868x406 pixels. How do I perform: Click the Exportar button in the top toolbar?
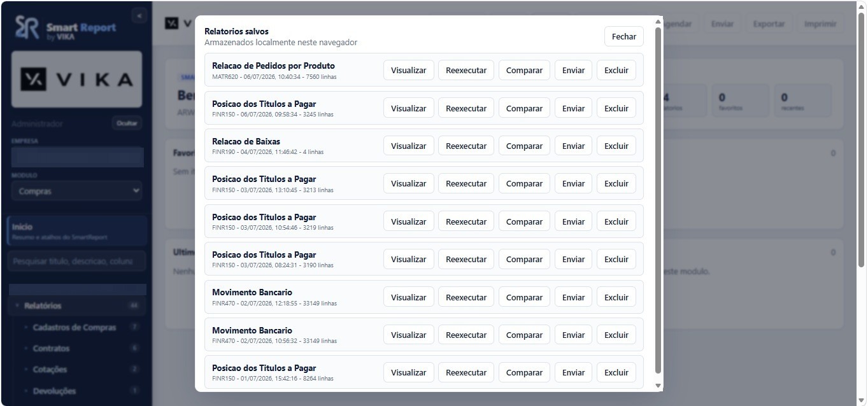[768, 24]
